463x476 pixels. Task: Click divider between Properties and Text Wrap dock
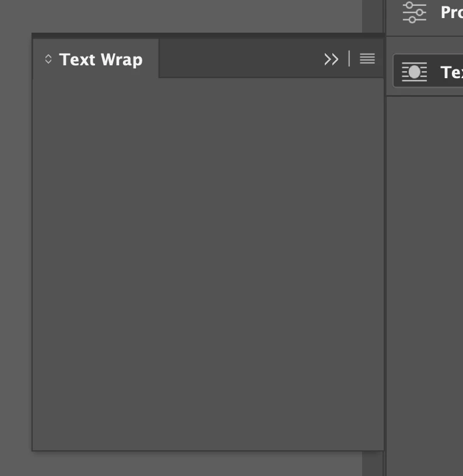coord(425,36)
